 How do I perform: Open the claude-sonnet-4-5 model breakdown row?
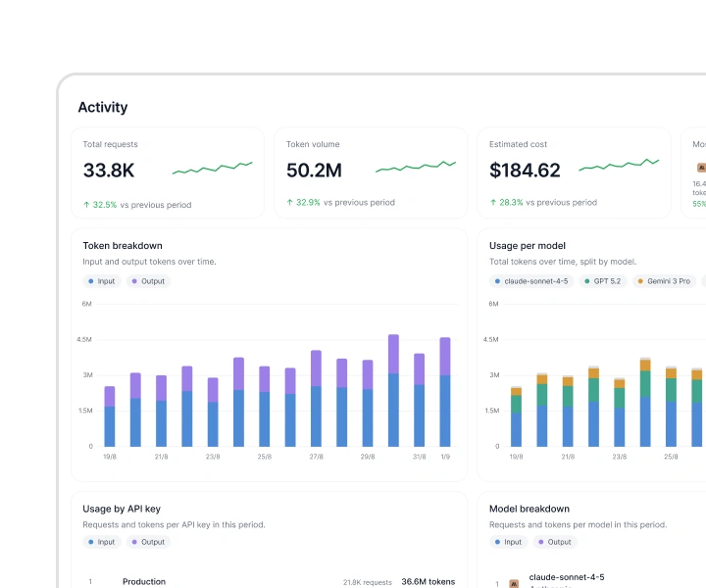[597, 580]
